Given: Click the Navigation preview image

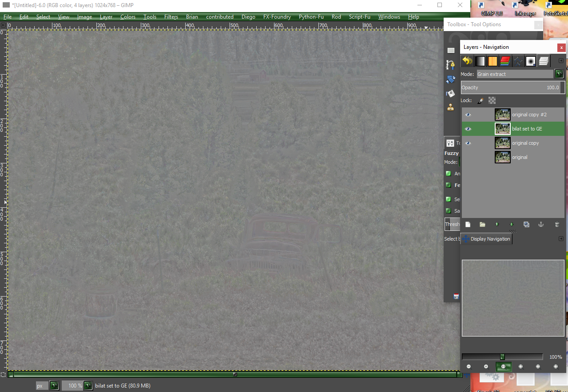Looking at the screenshot, I should pos(513,298).
